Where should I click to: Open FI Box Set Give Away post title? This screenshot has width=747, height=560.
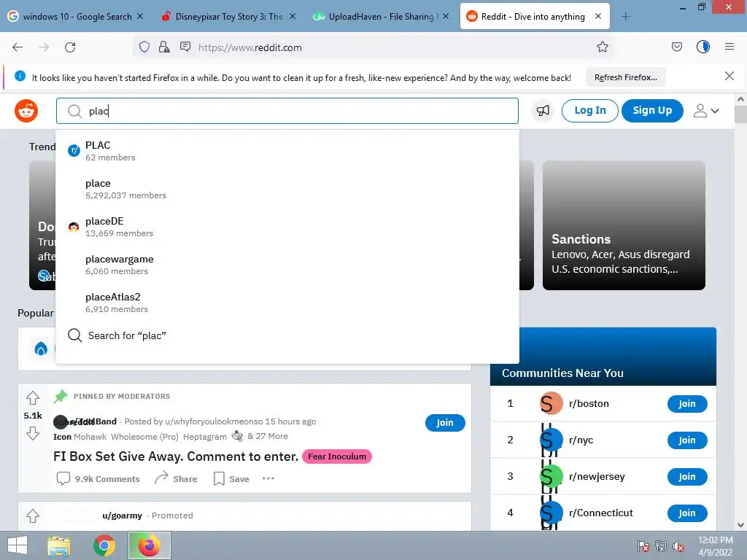[176, 456]
